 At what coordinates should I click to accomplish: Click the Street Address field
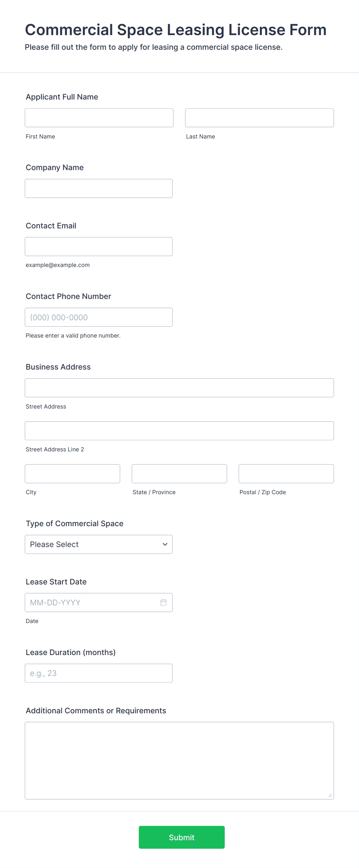click(x=179, y=388)
